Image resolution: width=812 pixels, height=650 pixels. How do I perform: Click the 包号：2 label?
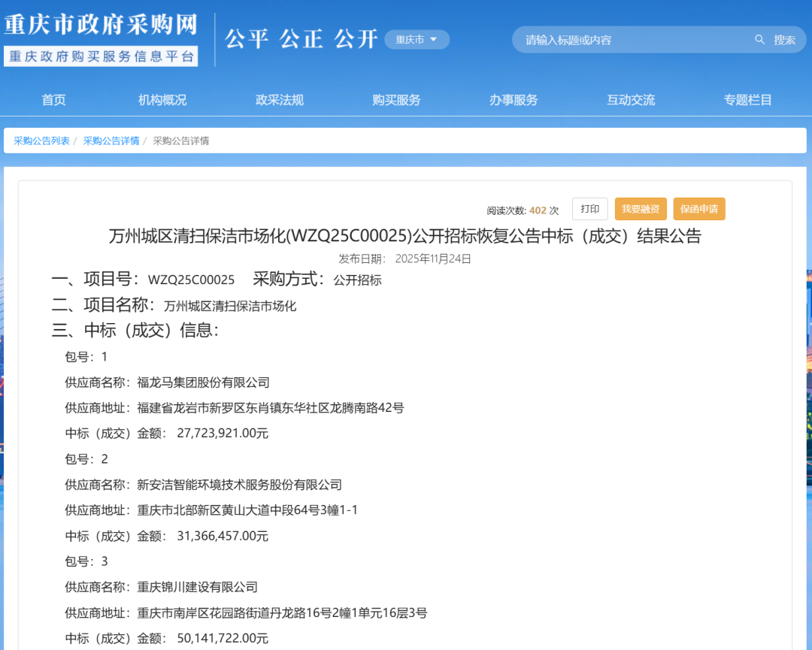86,459
